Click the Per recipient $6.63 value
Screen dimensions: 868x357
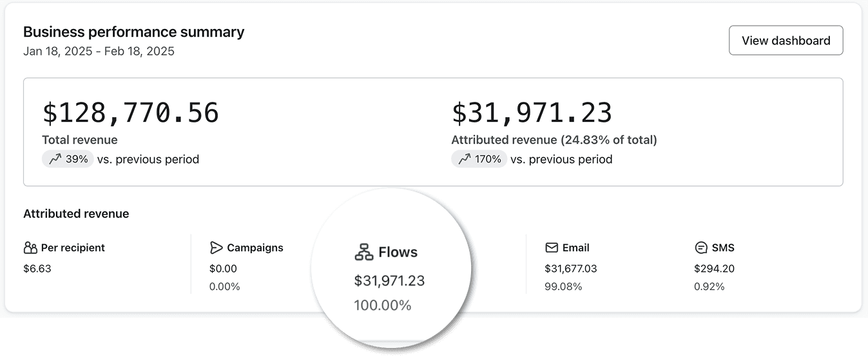click(37, 269)
